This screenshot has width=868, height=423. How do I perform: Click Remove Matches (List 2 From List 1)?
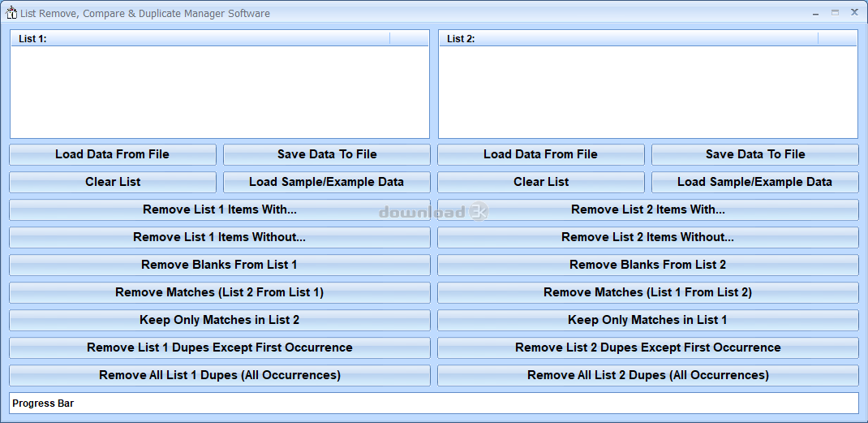pos(220,292)
